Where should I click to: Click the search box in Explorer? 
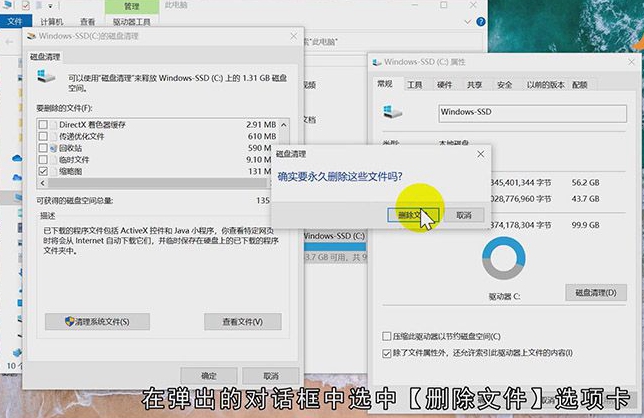(x=392, y=41)
